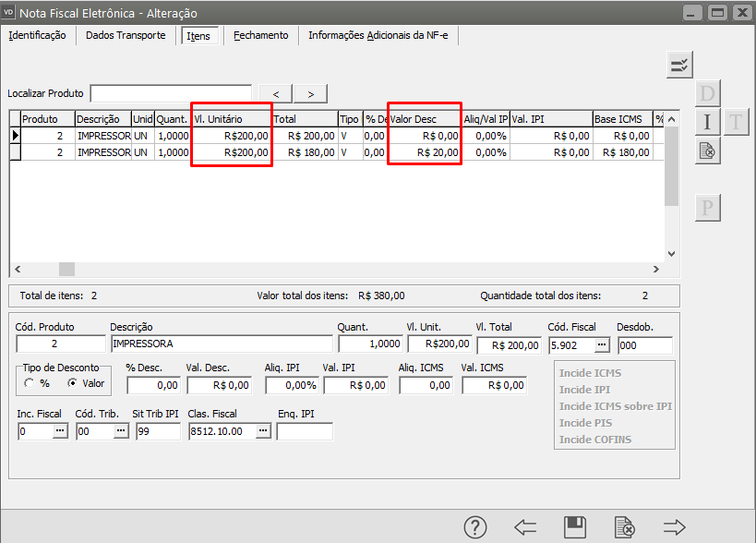Switch to the Fechamento tab
This screenshot has height=543, width=756.
pyautogui.click(x=260, y=35)
